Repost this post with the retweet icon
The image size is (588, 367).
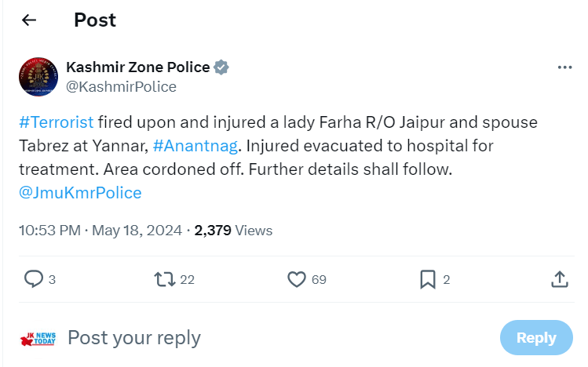coord(165,279)
